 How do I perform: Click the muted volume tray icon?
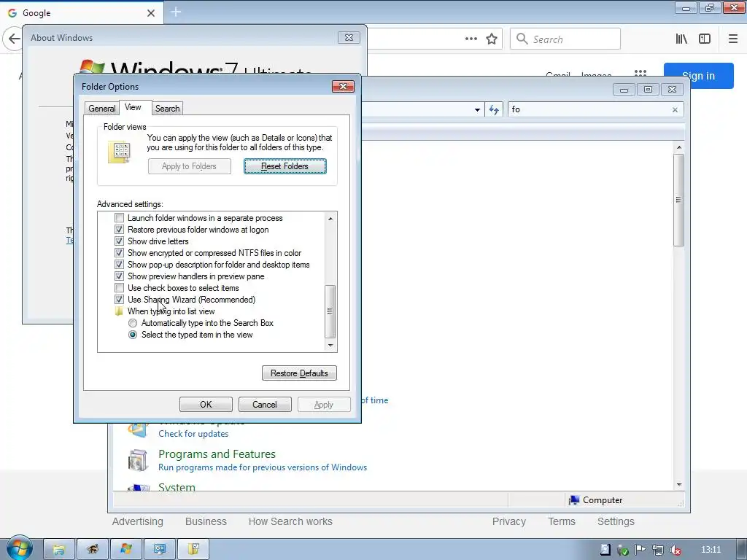click(x=675, y=550)
